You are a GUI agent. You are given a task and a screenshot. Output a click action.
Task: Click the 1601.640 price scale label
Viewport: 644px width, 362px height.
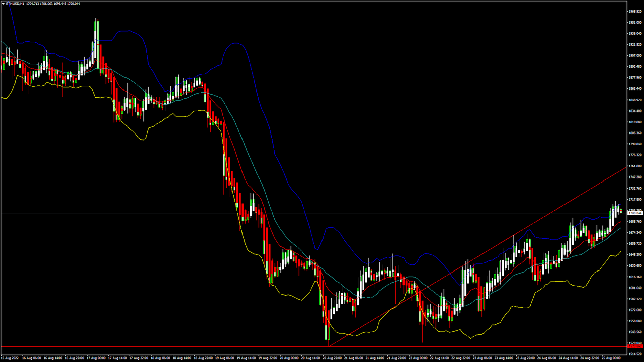tap(635, 288)
